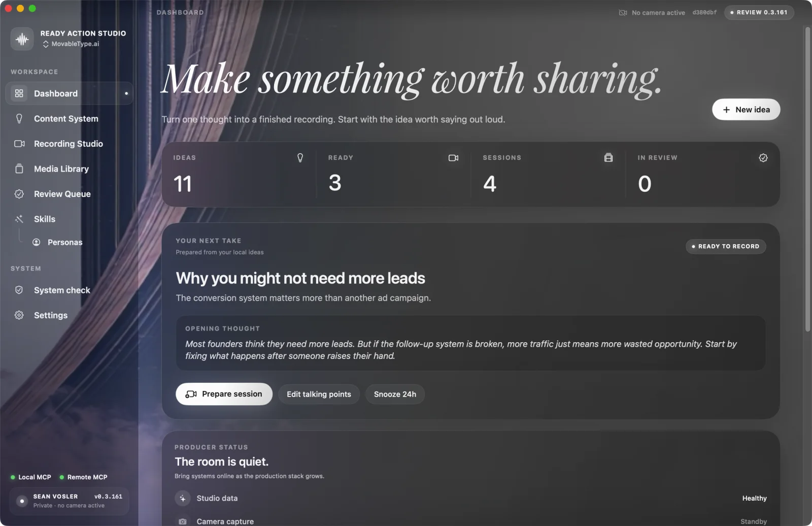Go to Recording Studio
The image size is (812, 526).
point(69,144)
